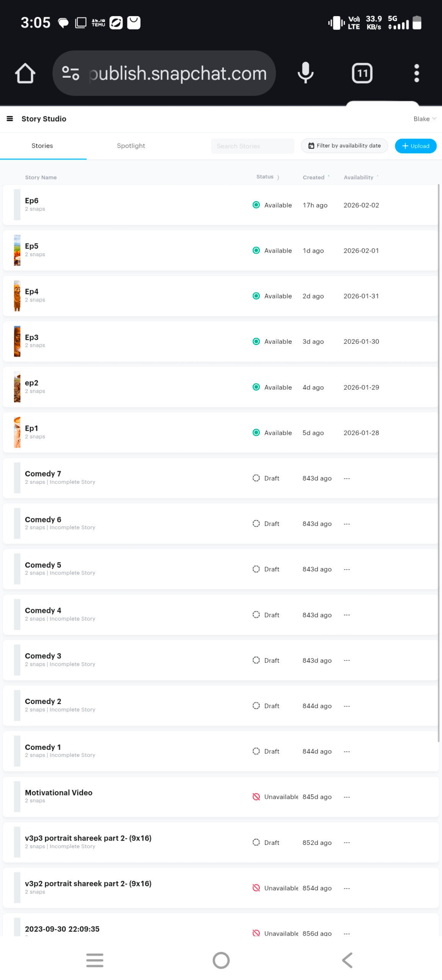Open Filter by availability date
442x980 pixels.
click(x=344, y=145)
